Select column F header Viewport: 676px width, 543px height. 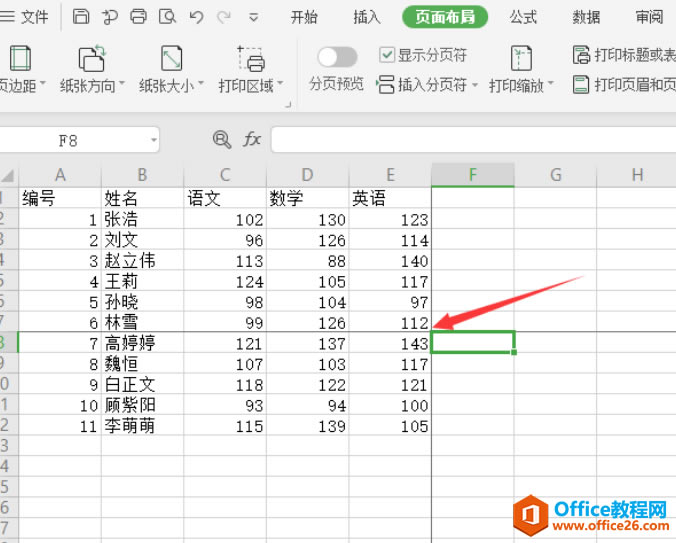[x=473, y=175]
